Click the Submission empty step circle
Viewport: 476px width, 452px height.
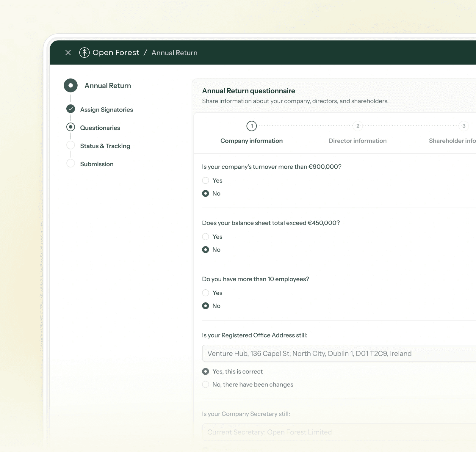pos(71,163)
